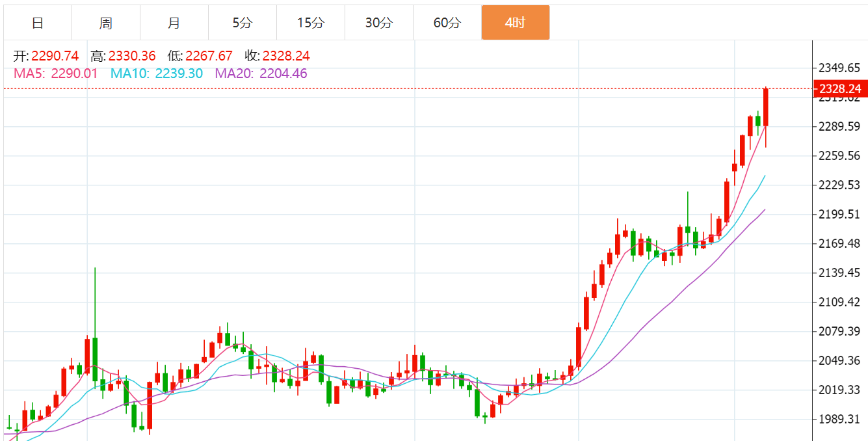The width and height of the screenshot is (868, 441).
Task: Click the 2199.51 price axis label
Action: coord(839,214)
